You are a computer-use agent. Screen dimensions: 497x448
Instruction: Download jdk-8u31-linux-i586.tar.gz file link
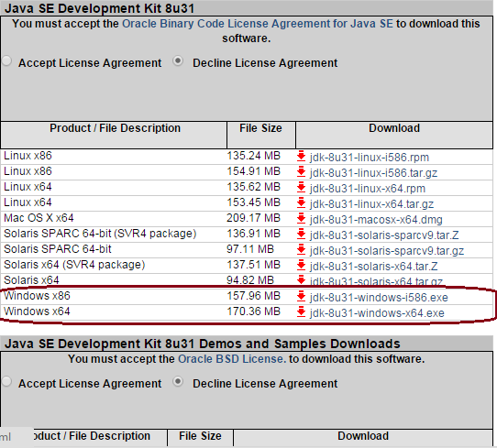tap(373, 173)
